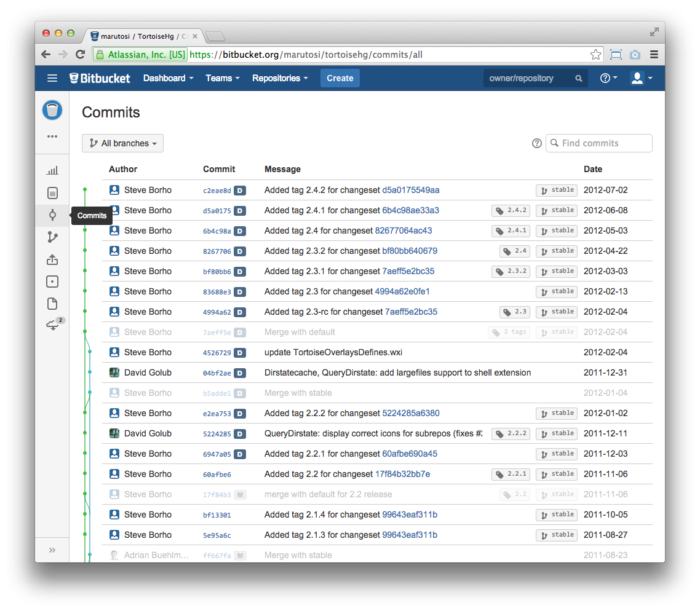The height and width of the screenshot is (611, 700).
Task: Open the blank page icon in the sidebar
Action: click(52, 304)
